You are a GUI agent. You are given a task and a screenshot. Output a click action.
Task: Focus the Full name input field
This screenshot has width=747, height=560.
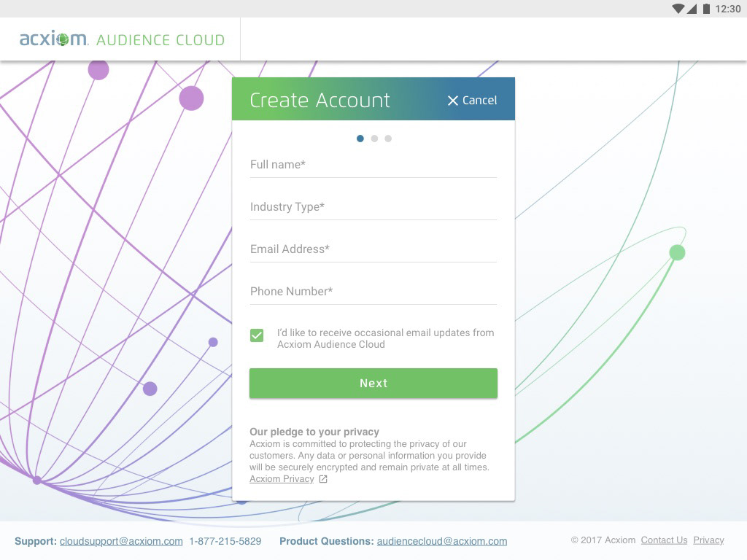pos(373,165)
